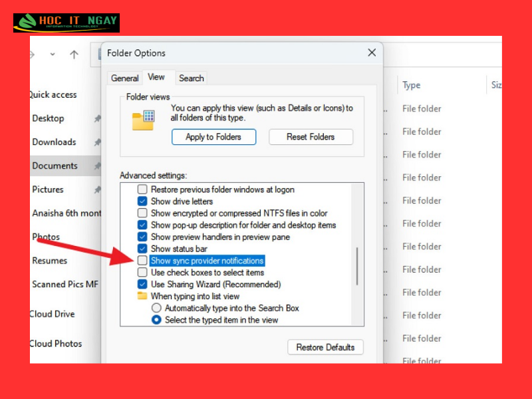Image resolution: width=532 pixels, height=399 pixels.
Task: Open Quick access in the Explorer sidebar
Action: 53,94
